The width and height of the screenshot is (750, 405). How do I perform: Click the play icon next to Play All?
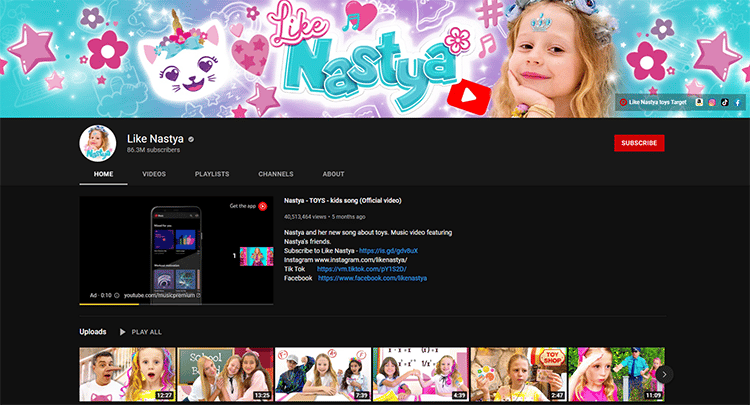[x=123, y=331]
